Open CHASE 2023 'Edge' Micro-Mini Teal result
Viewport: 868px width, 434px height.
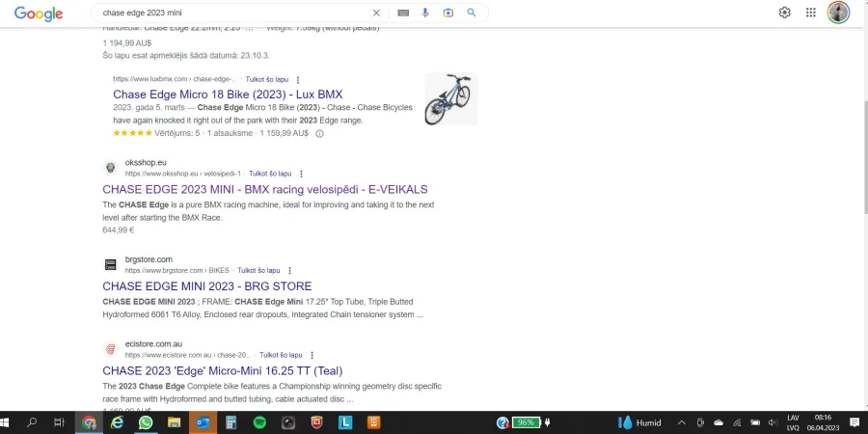click(x=223, y=371)
